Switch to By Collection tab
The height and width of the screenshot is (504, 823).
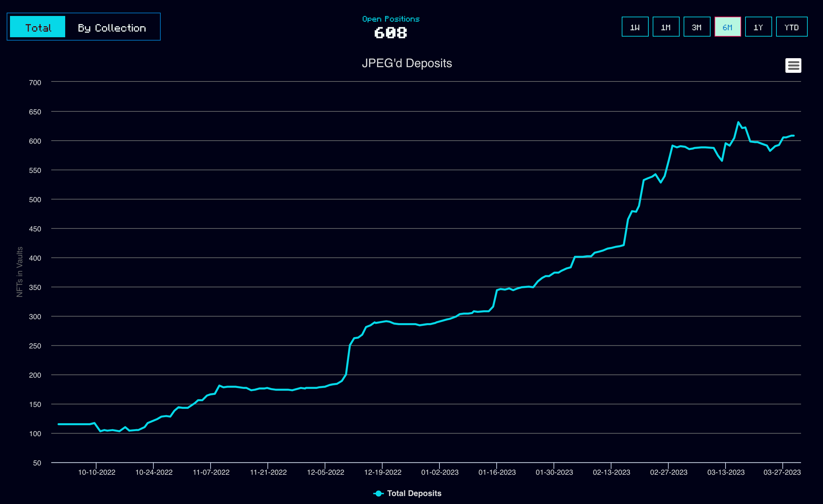[112, 28]
